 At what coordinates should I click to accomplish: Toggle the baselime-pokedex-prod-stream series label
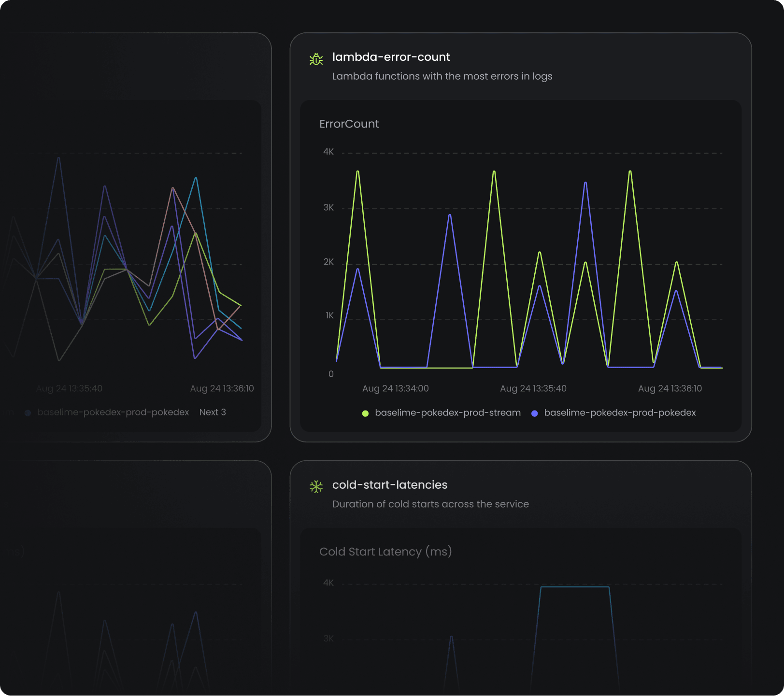pyautogui.click(x=447, y=412)
